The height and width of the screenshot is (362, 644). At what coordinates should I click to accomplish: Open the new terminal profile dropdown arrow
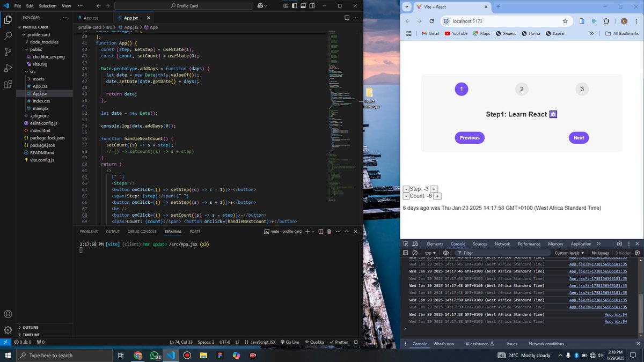pyautogui.click(x=314, y=232)
